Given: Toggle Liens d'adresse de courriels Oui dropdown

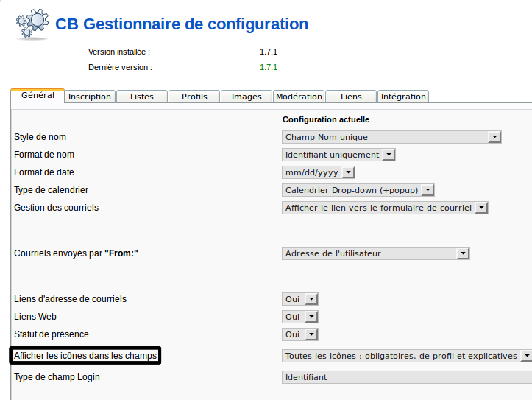Looking at the screenshot, I should pyautogui.click(x=300, y=299).
